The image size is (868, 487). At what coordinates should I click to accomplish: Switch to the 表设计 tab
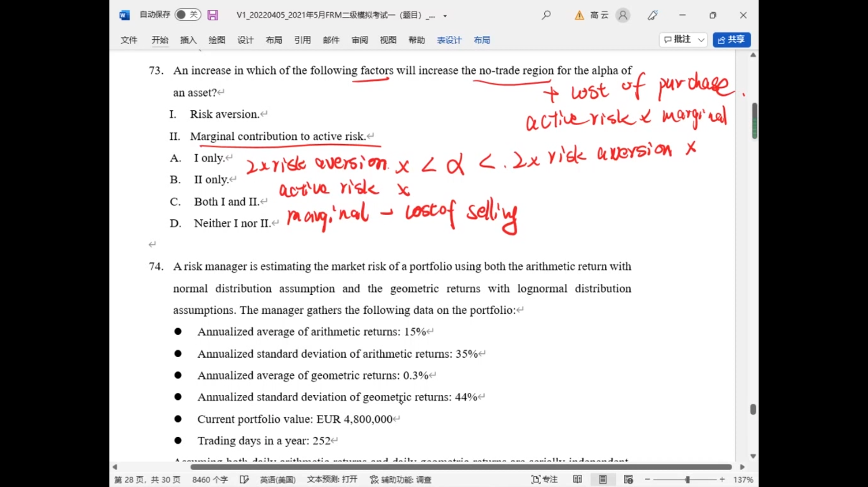coord(449,40)
